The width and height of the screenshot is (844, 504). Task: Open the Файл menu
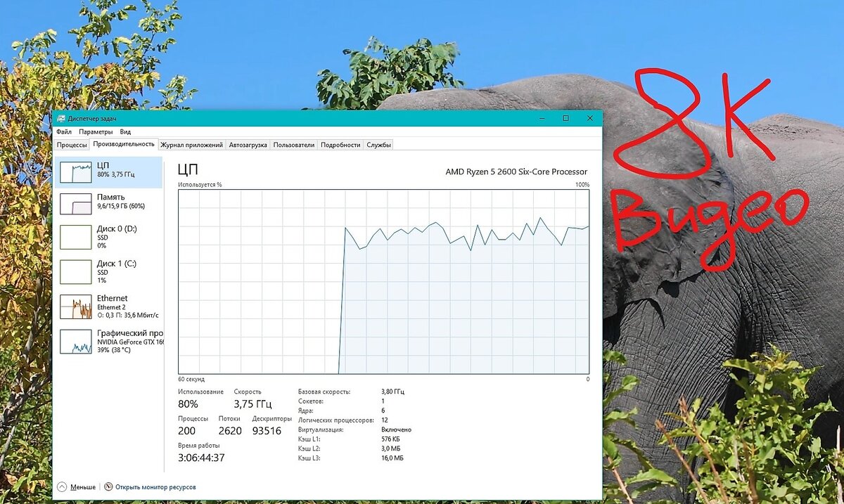tap(64, 131)
